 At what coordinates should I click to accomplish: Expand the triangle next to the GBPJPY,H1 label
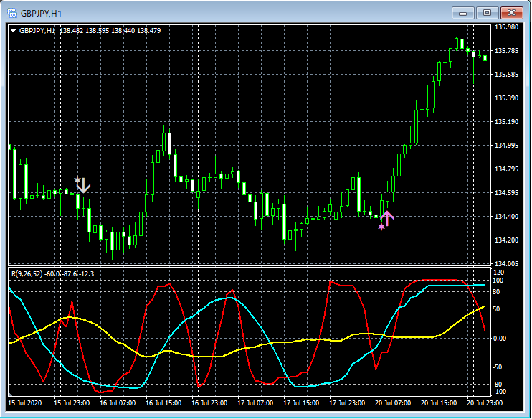tap(13, 31)
